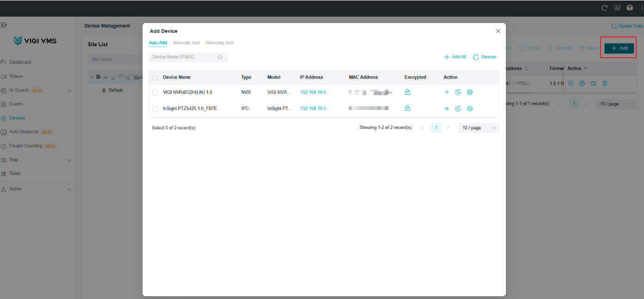Open Map in the sidebar
This screenshot has width=644, height=299.
click(x=13, y=160)
